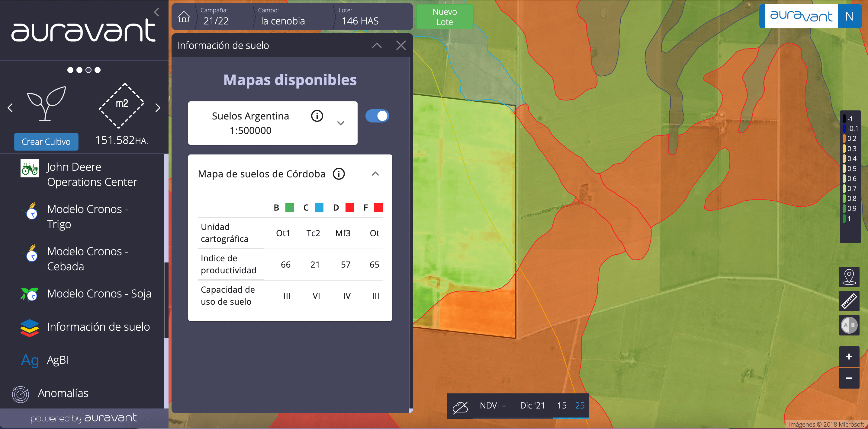Select second carousel page dot
The width and height of the screenshot is (868, 429).
pyautogui.click(x=79, y=70)
